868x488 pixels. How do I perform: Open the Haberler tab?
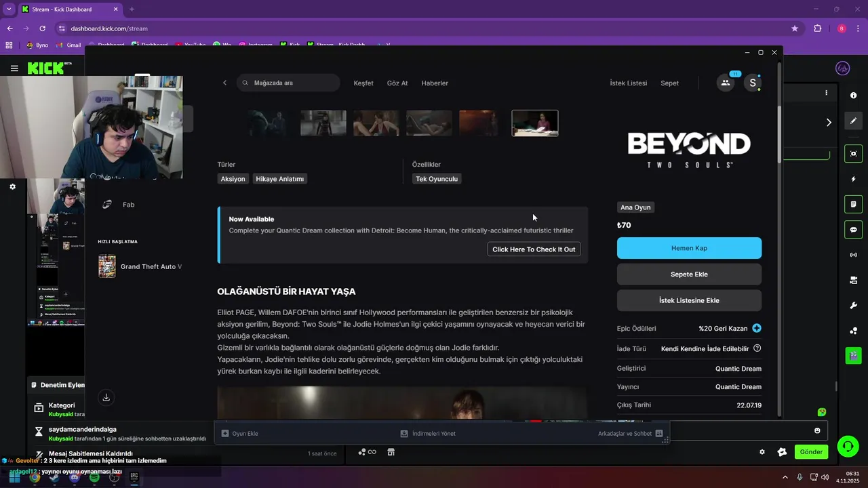coord(435,83)
